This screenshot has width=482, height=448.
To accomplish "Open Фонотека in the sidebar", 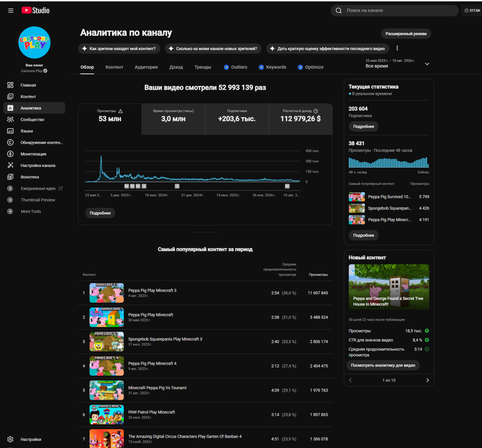I will pos(34,177).
